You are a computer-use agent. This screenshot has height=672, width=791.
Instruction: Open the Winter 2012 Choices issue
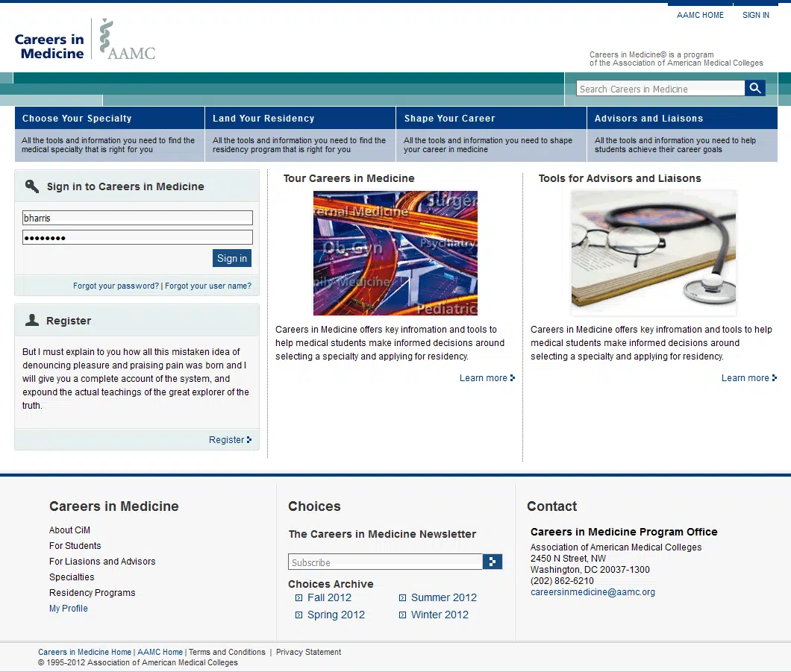coord(440,615)
